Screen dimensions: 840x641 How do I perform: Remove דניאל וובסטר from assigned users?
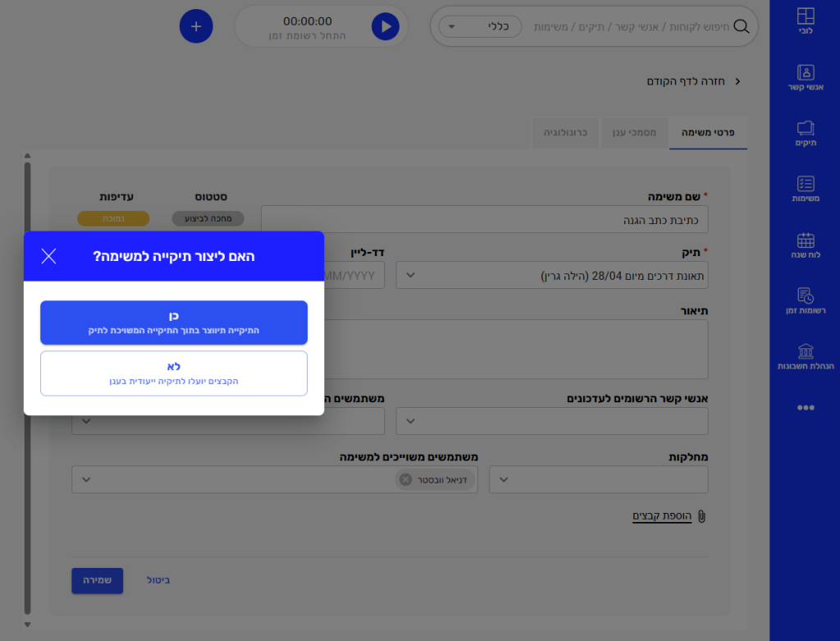[405, 480]
